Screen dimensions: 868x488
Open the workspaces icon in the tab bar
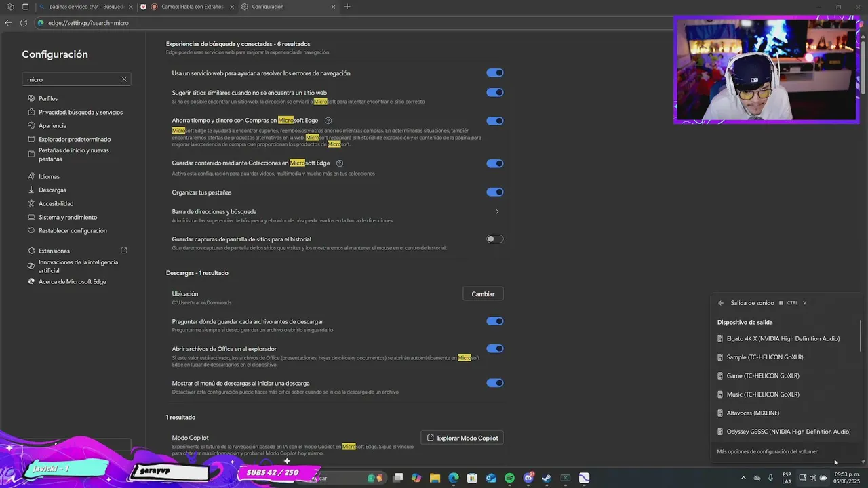click(10, 7)
